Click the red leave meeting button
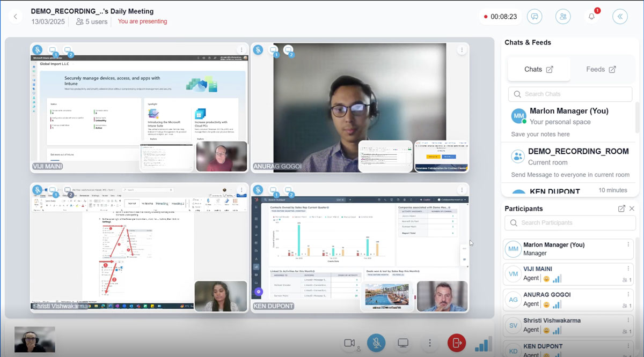The height and width of the screenshot is (357, 644). pos(457,343)
